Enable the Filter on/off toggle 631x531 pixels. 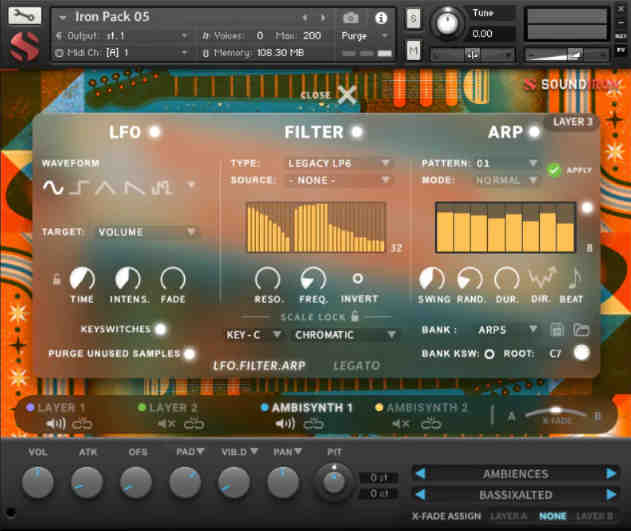(356, 132)
